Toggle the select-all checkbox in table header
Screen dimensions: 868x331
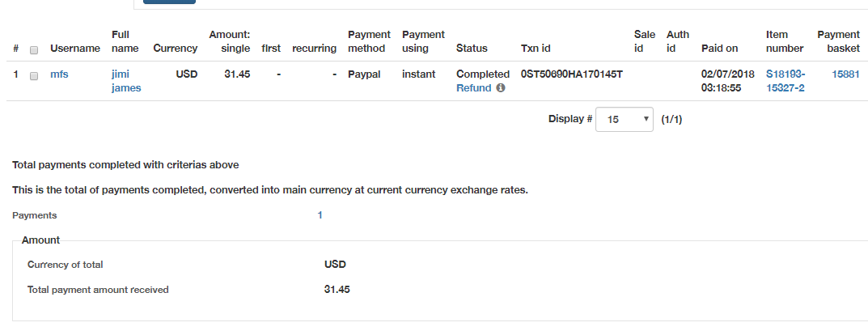[x=34, y=50]
